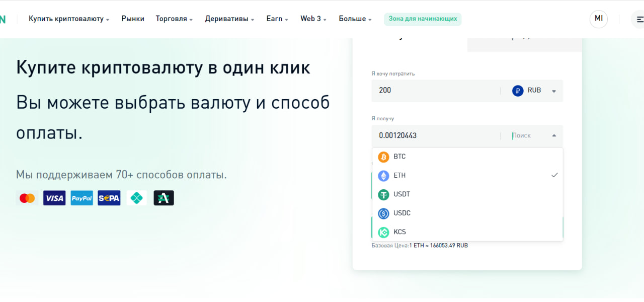Open the MI profile avatar
This screenshot has width=644, height=302.
(598, 19)
